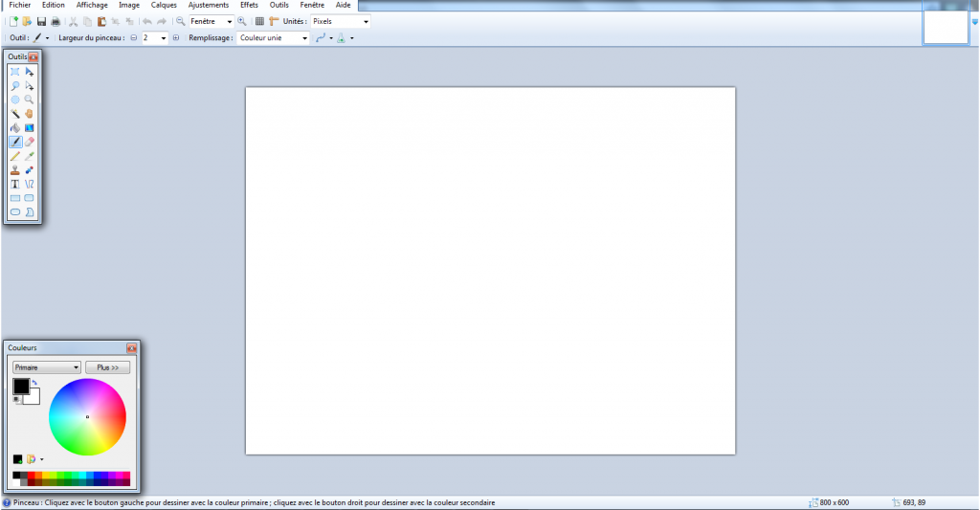Select the Recolor tool
Screen dimensions: 980x510
click(x=30, y=170)
